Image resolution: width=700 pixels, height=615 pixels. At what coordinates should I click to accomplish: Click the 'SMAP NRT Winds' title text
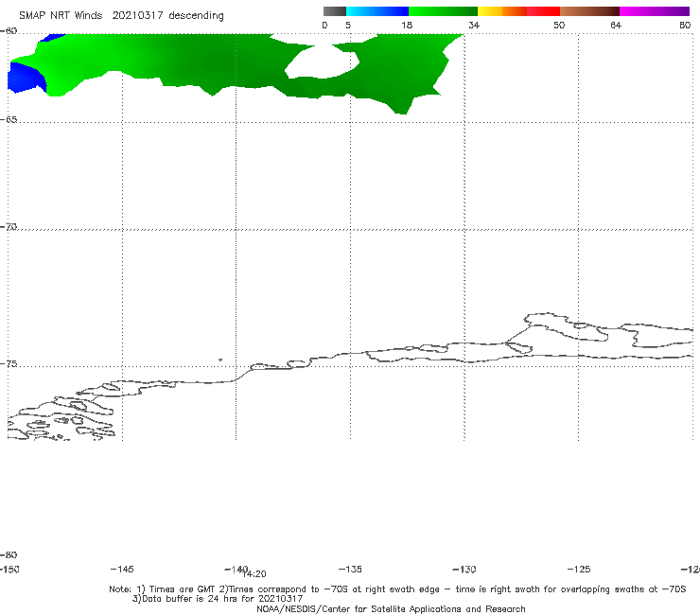coord(61,15)
